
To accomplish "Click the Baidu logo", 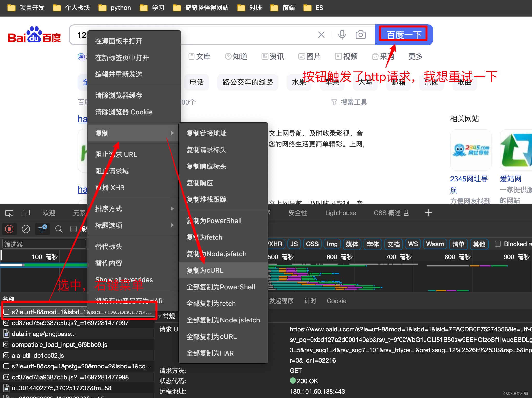I will pyautogui.click(x=34, y=35).
